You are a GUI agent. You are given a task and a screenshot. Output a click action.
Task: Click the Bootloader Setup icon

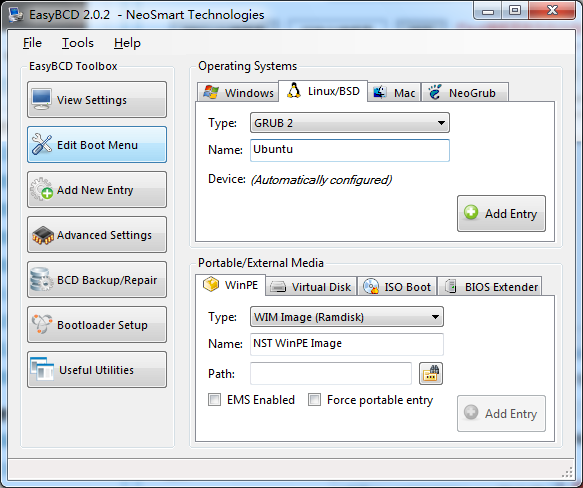pyautogui.click(x=42, y=324)
